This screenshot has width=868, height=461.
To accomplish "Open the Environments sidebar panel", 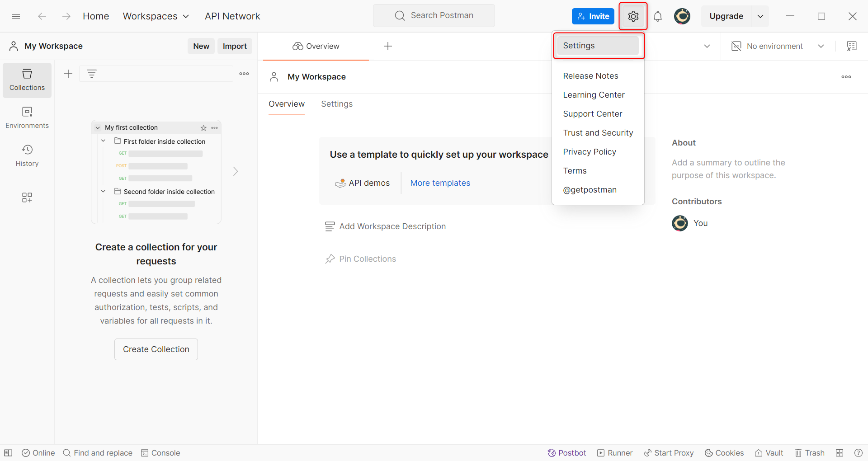I will (27, 118).
